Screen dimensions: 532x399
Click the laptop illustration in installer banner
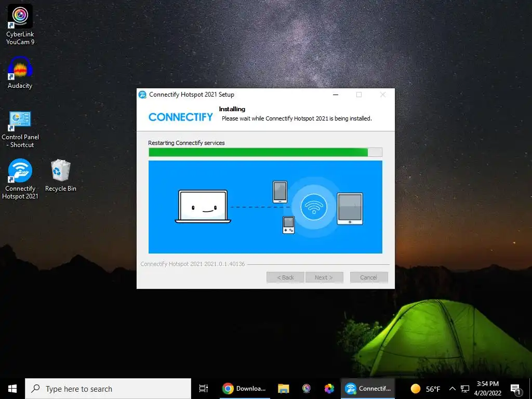coord(203,207)
